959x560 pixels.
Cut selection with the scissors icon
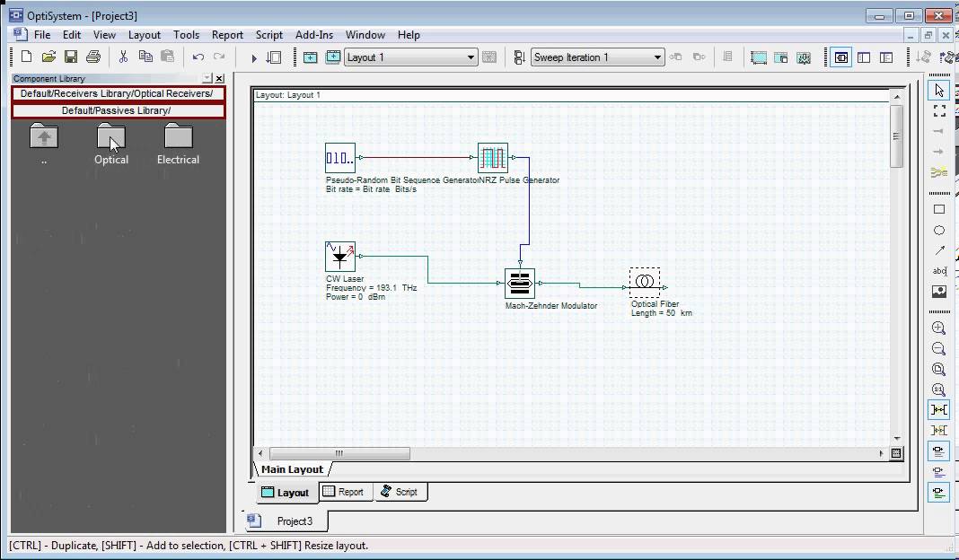click(123, 57)
